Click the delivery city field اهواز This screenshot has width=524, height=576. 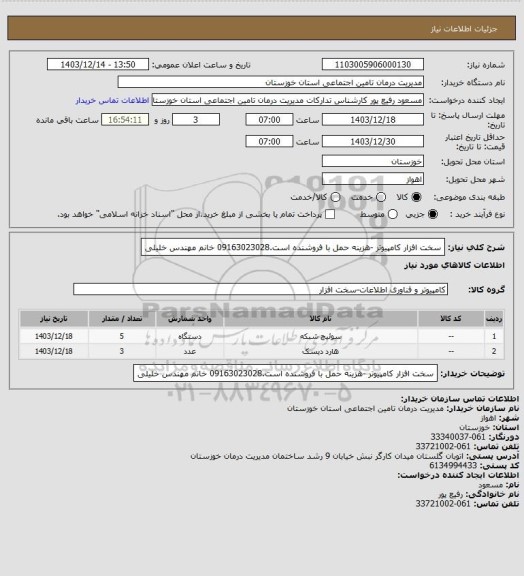point(373,179)
